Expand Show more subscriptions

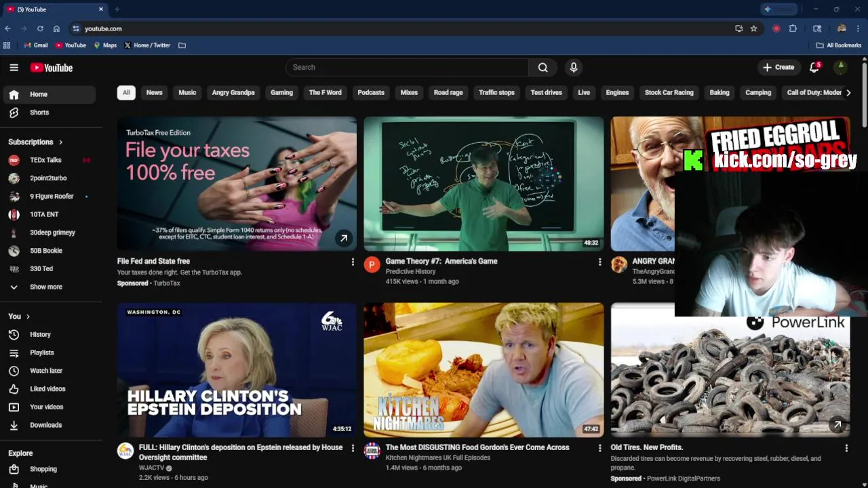pyautogui.click(x=50, y=287)
